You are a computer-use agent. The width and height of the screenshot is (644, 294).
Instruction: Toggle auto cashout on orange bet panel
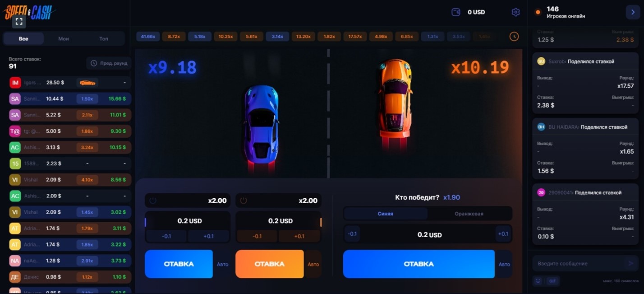[244, 201]
